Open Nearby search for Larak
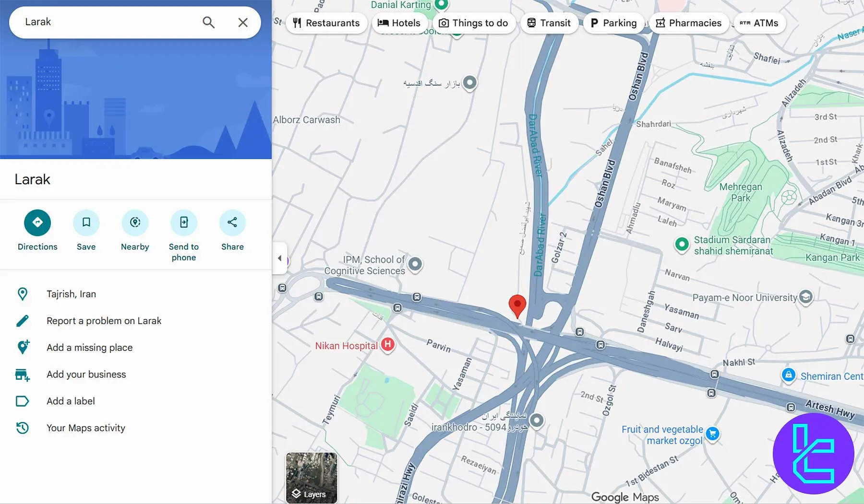The width and height of the screenshot is (864, 504). point(135,223)
